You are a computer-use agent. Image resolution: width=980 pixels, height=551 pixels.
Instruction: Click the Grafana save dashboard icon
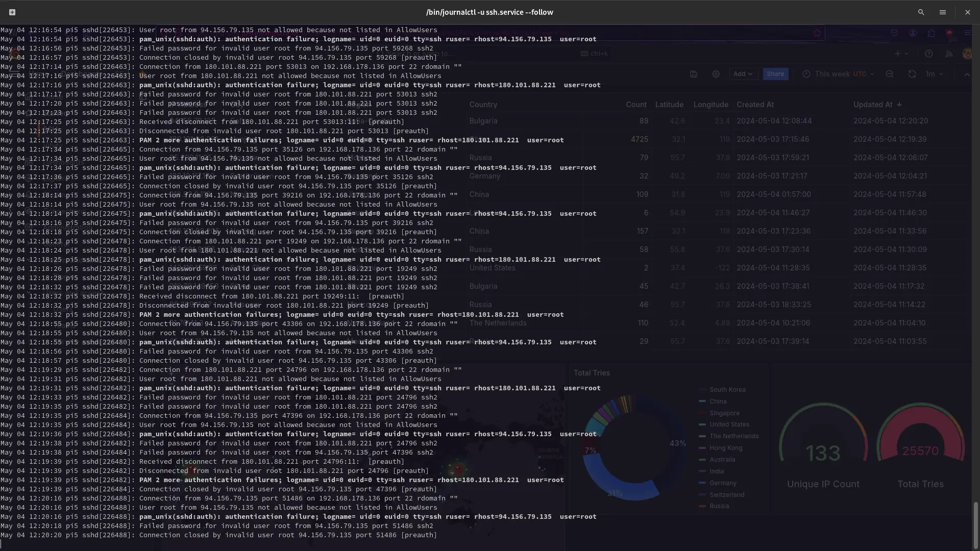[693, 74]
